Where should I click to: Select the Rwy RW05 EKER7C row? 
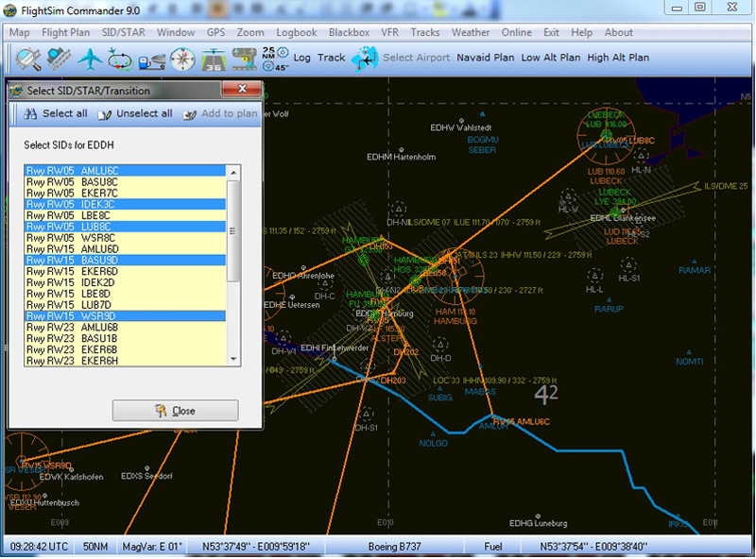coord(125,194)
